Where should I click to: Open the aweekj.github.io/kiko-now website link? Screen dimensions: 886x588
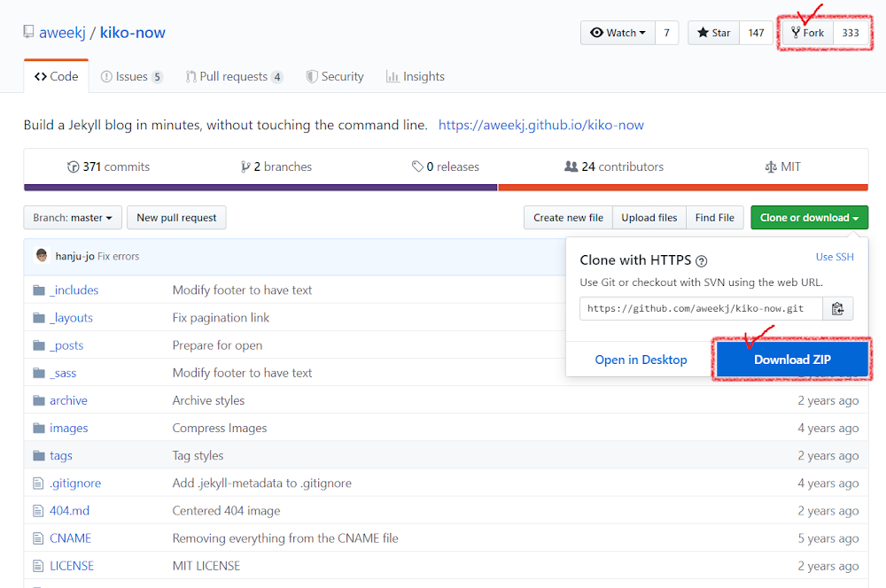click(540, 125)
